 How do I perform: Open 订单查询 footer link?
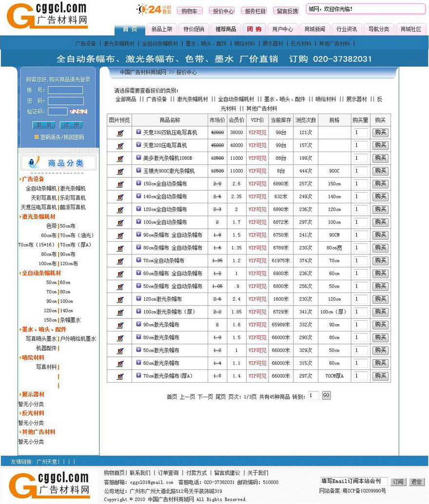point(168,473)
